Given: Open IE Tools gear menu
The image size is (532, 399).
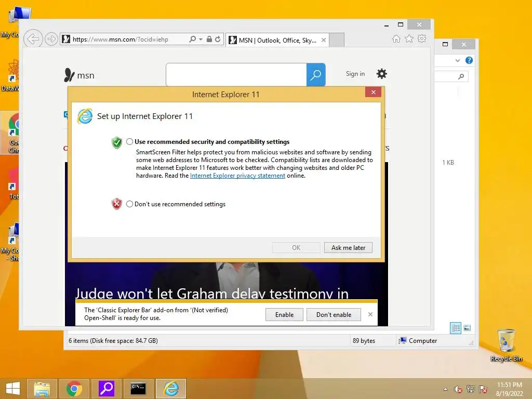Looking at the screenshot, I should [422, 38].
